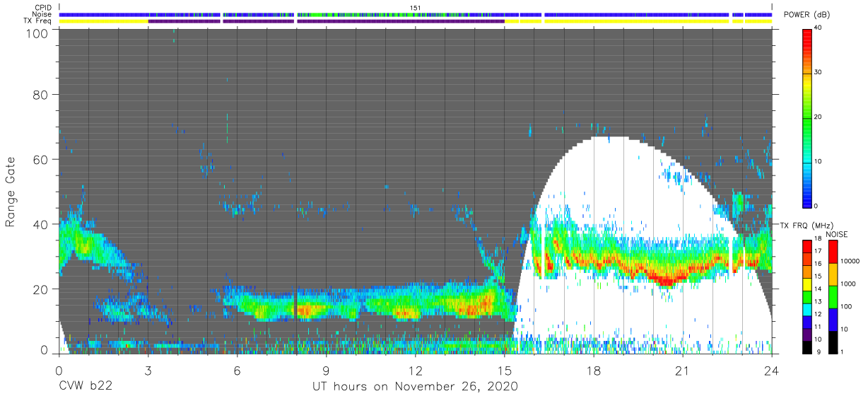Click the purple segment of the TX Freq strip
868x401 pixels.
pyautogui.click(x=325, y=21)
